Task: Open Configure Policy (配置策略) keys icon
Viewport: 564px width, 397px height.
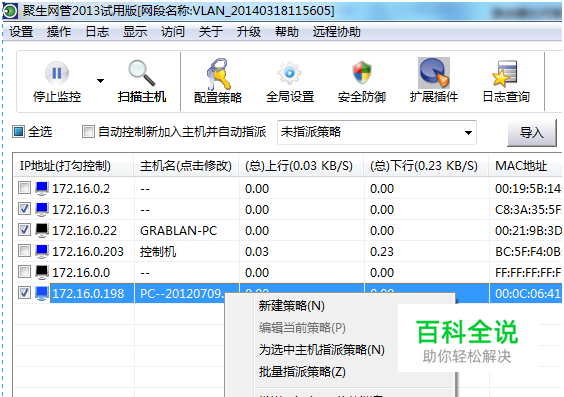Action: click(218, 74)
